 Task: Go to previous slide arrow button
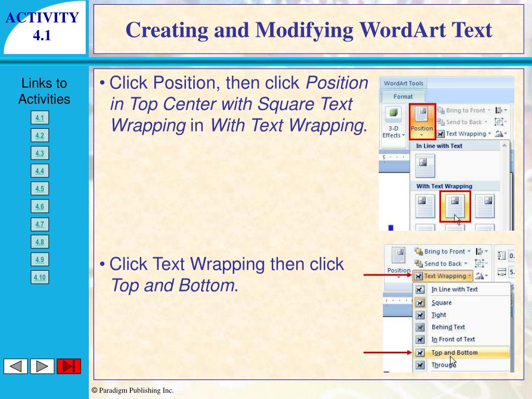[x=16, y=366]
